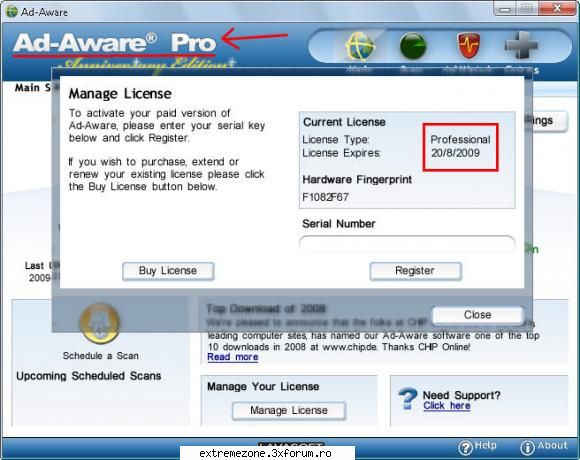Open the Main globe icon in toolbar
The width and height of the screenshot is (580, 460).
360,46
